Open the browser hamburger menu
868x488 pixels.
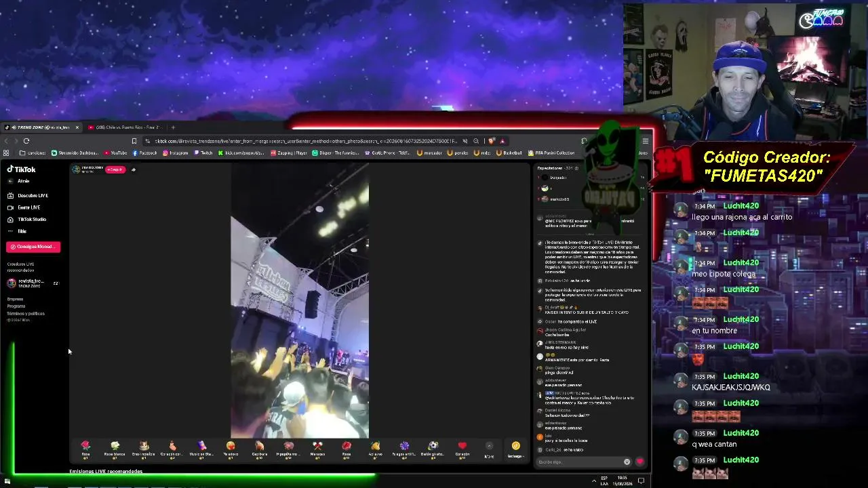646,141
